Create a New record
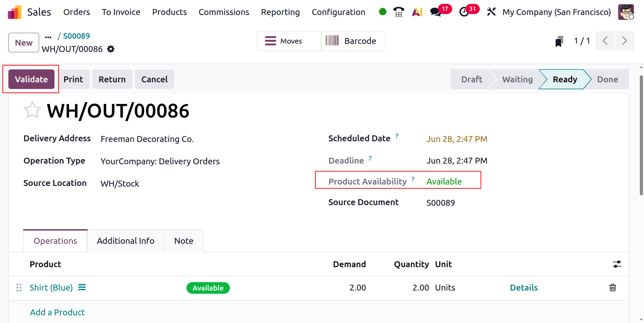Image resolution: width=644 pixels, height=323 pixels. (24, 43)
